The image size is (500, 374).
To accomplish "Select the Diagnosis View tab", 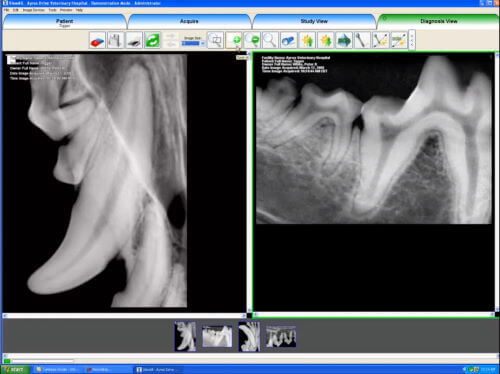I will pyautogui.click(x=438, y=22).
